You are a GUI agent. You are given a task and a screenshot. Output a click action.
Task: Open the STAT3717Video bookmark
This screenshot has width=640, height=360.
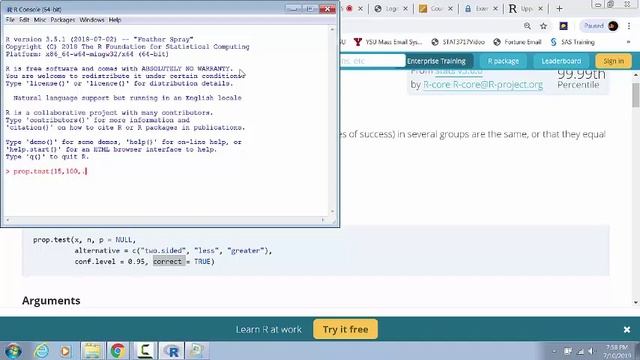[458, 42]
